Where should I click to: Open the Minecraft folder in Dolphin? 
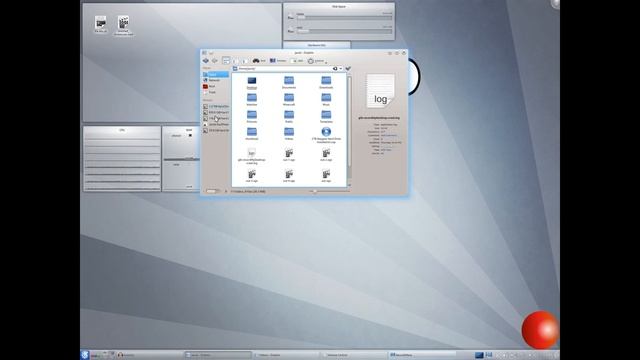(289, 100)
